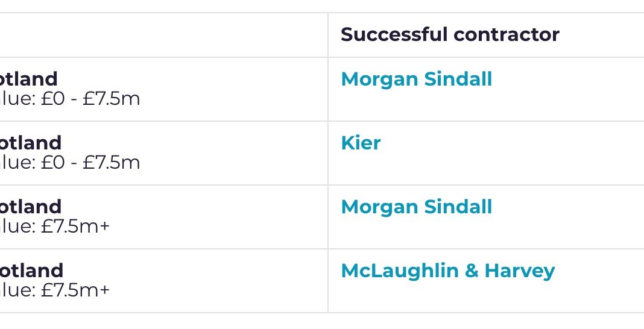Open the McLaughlin & Harvey link

click(x=447, y=271)
